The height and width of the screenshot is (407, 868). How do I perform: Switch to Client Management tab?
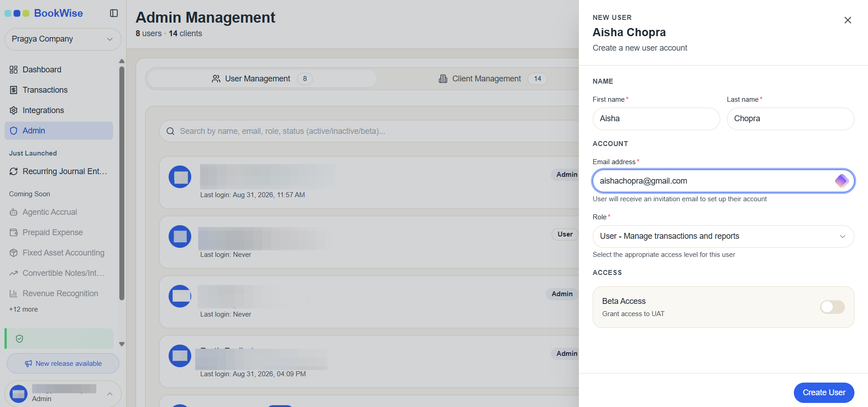tap(492, 79)
